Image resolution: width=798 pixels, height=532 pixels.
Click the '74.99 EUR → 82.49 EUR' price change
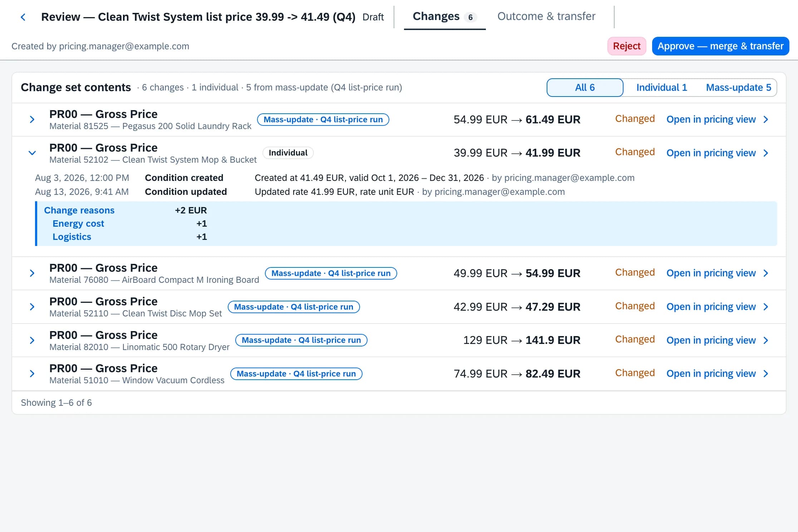[517, 374]
